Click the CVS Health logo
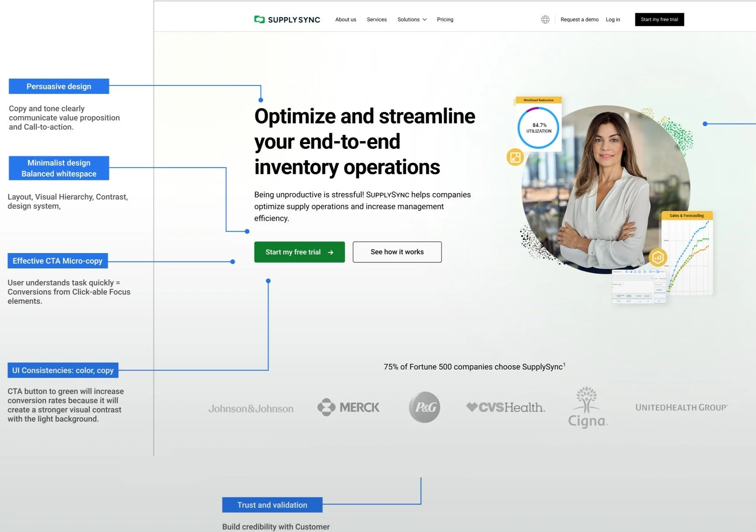The image size is (756, 532). coord(505,407)
